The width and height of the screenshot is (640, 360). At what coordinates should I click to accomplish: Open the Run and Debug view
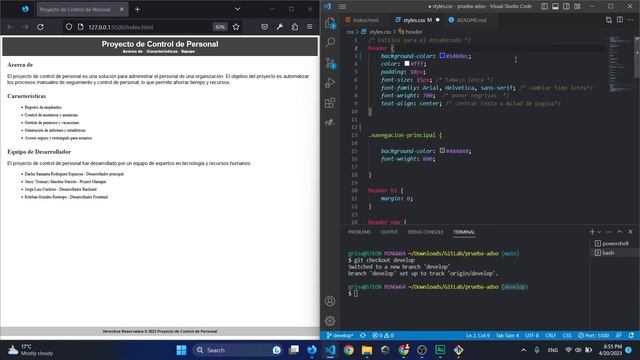[330, 82]
